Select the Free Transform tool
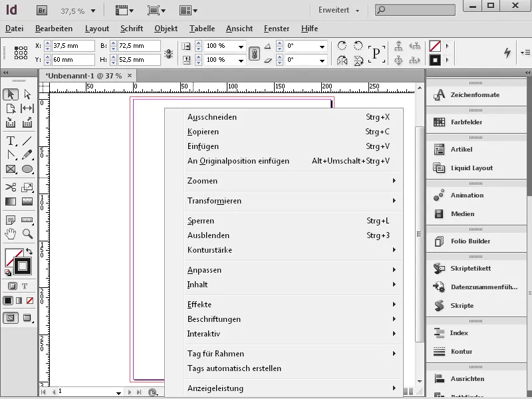Viewport: 532px width, 399px height. [27, 188]
